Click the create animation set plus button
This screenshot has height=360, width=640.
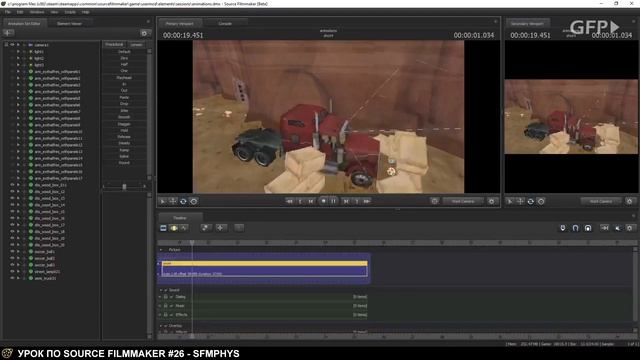[9, 33]
